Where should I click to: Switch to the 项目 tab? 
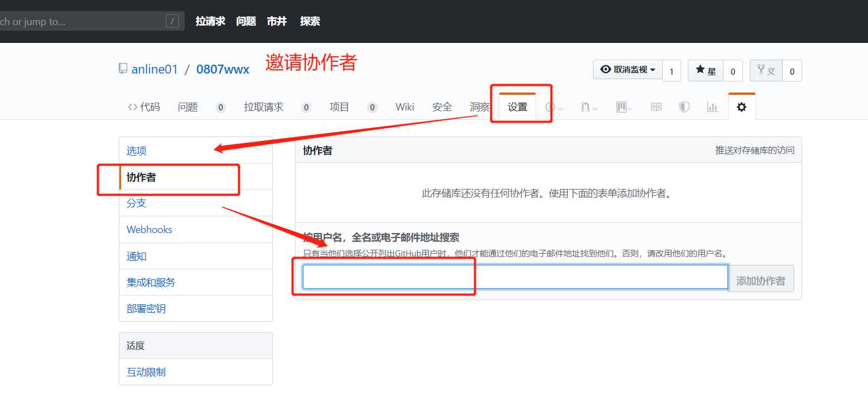[x=353, y=107]
